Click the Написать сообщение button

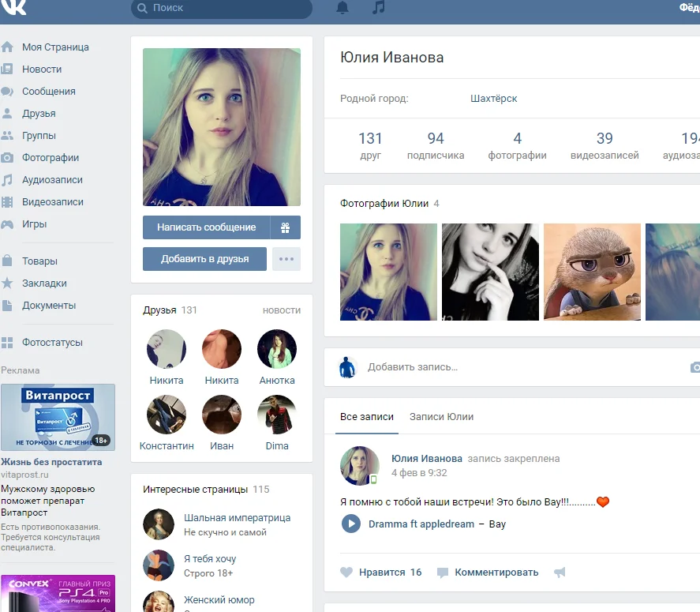coord(206,227)
